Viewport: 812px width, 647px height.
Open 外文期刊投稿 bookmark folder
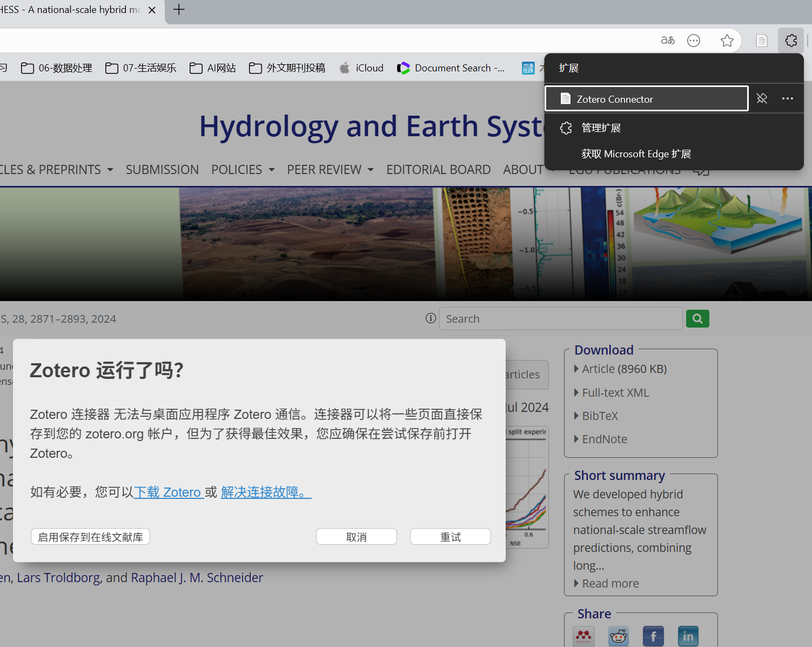287,68
